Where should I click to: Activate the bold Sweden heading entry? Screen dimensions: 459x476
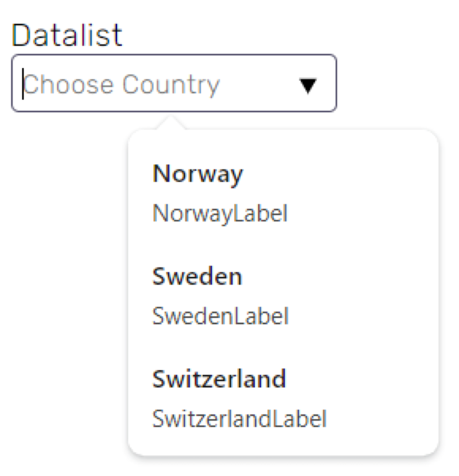tap(197, 276)
